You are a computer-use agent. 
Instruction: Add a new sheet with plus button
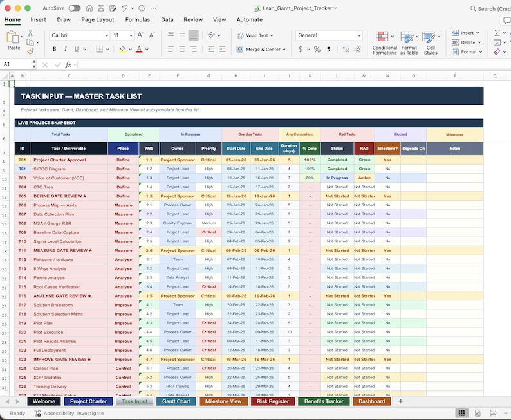pos(400,401)
